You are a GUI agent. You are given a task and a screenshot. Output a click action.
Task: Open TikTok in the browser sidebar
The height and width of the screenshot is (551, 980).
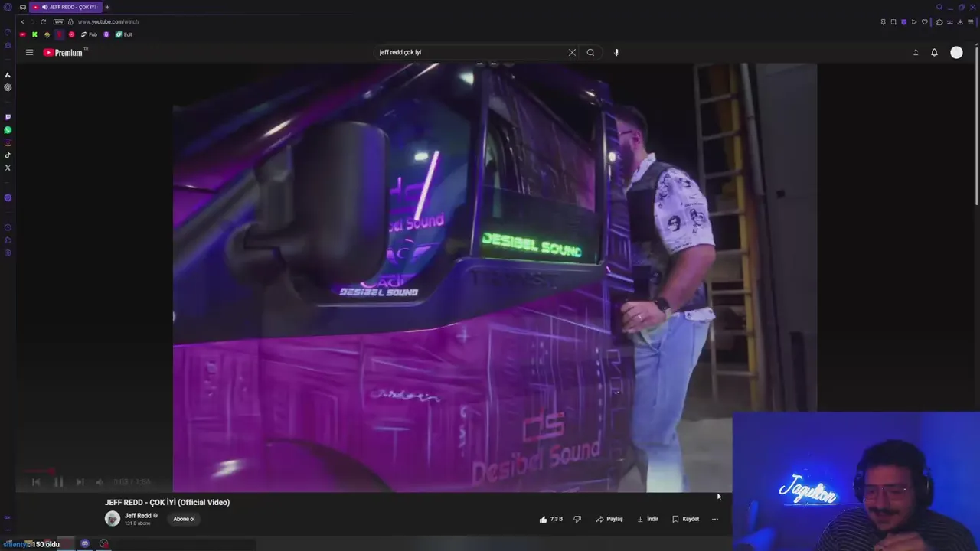click(x=8, y=155)
